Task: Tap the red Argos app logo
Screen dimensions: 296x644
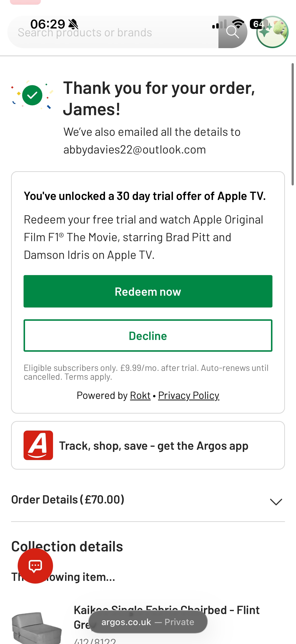Action: (x=38, y=445)
